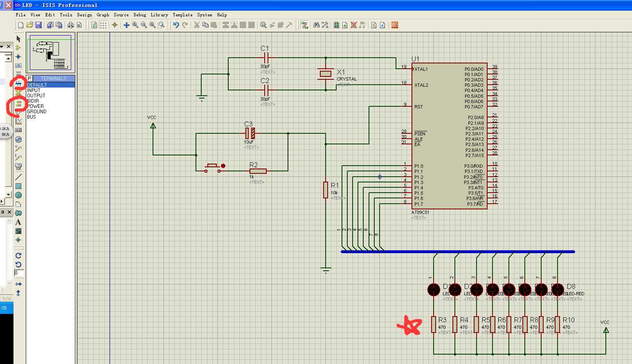Pin the lower left docked panel
The height and width of the screenshot is (364, 632).
click(2, 212)
